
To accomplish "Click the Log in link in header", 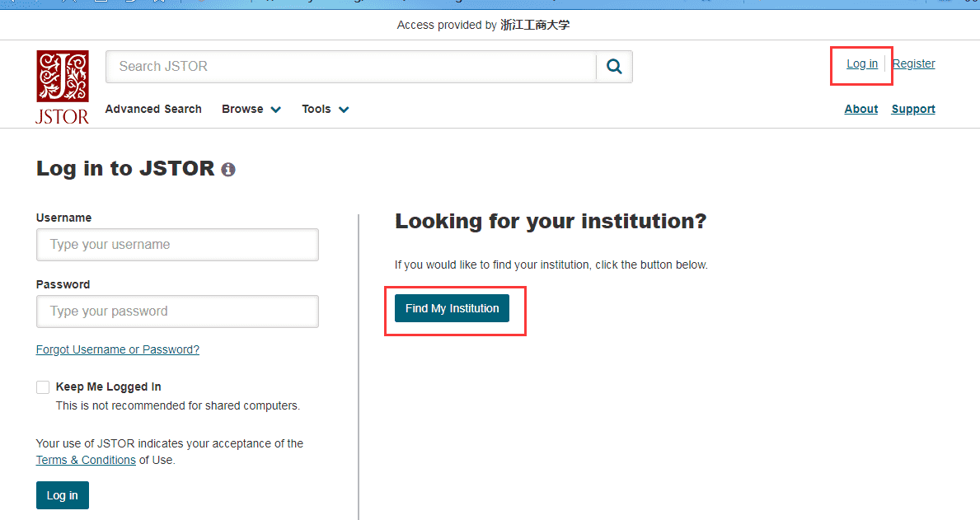I will pos(862,63).
